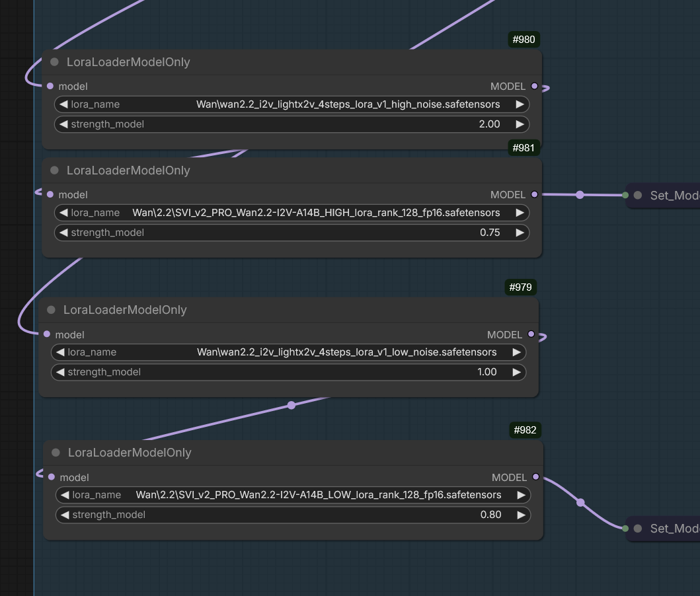Click the model input port on node #982

52,478
